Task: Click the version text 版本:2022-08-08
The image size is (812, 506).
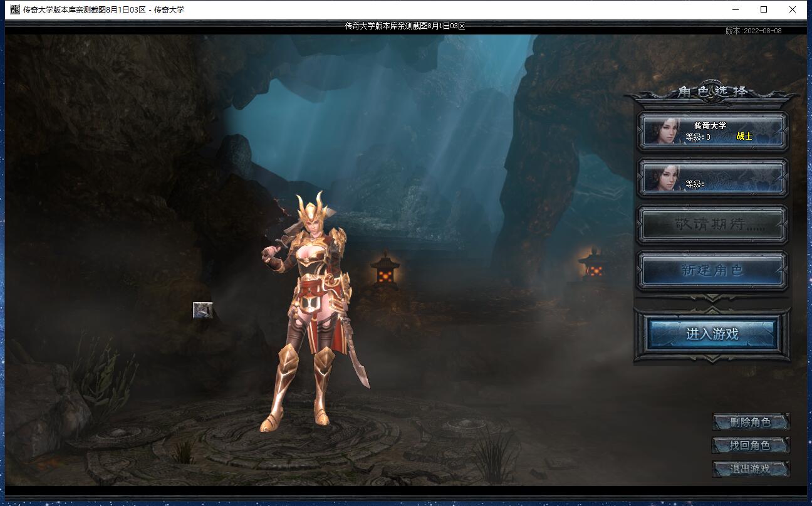Action: (754, 30)
